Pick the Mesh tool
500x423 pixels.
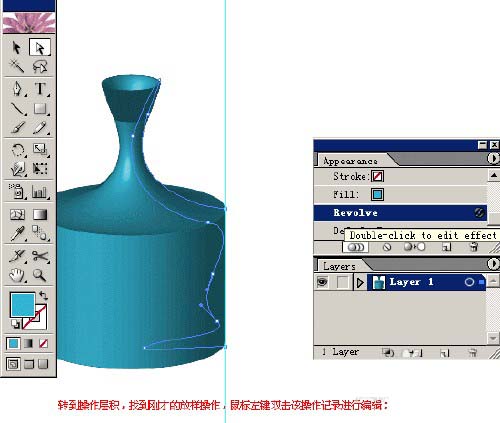tap(17, 214)
